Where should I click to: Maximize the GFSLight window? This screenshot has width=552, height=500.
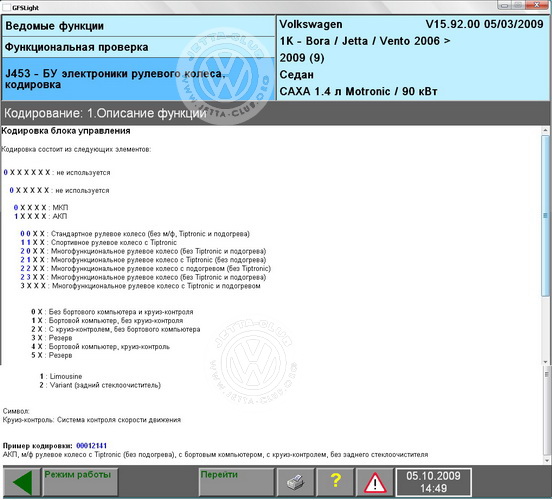tap(518, 5)
